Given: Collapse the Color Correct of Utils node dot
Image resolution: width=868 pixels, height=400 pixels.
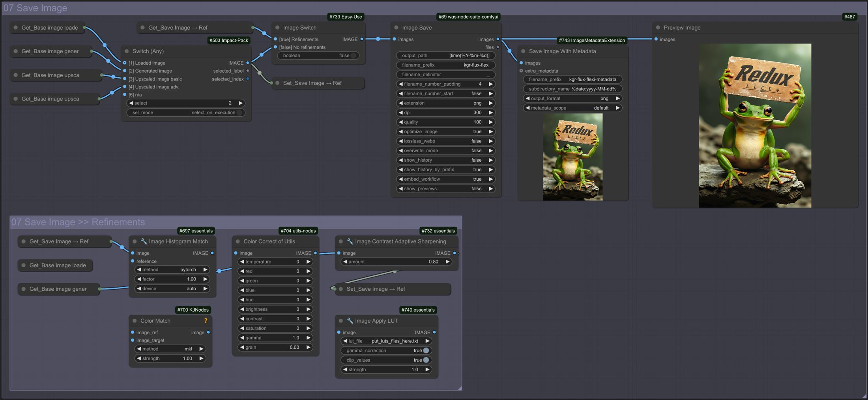Looking at the screenshot, I should pyautogui.click(x=238, y=241).
